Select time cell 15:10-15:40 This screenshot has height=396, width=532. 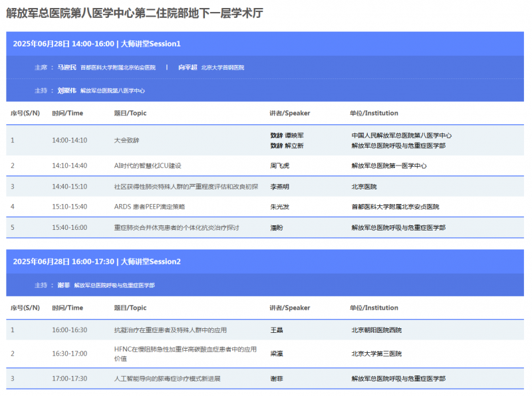pyautogui.click(x=70, y=207)
